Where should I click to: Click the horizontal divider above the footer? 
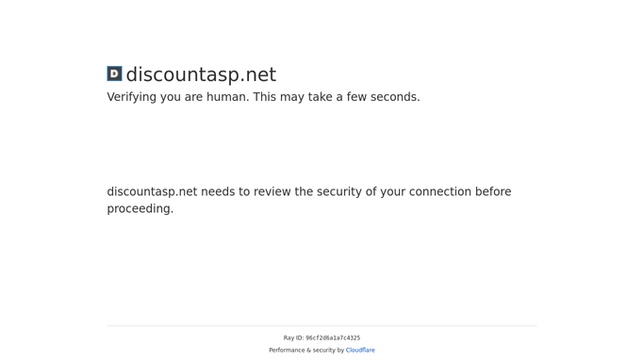click(x=322, y=326)
